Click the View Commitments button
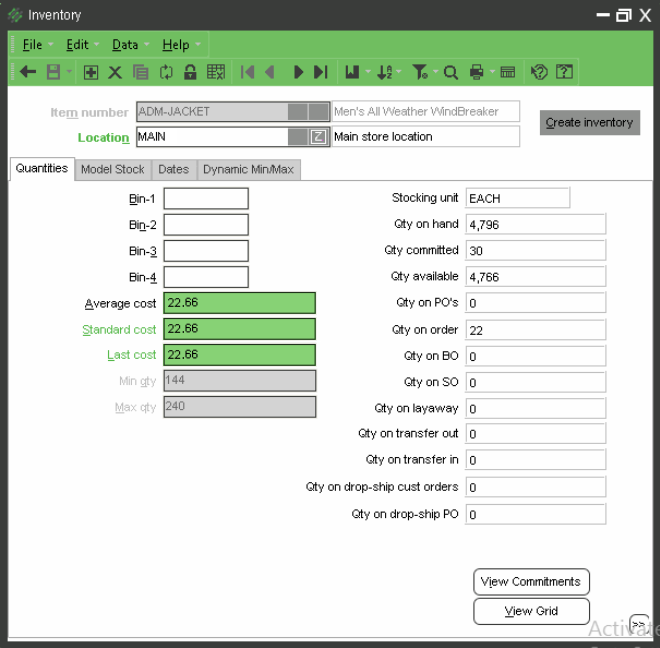Image resolution: width=660 pixels, height=648 pixels. coord(531,581)
